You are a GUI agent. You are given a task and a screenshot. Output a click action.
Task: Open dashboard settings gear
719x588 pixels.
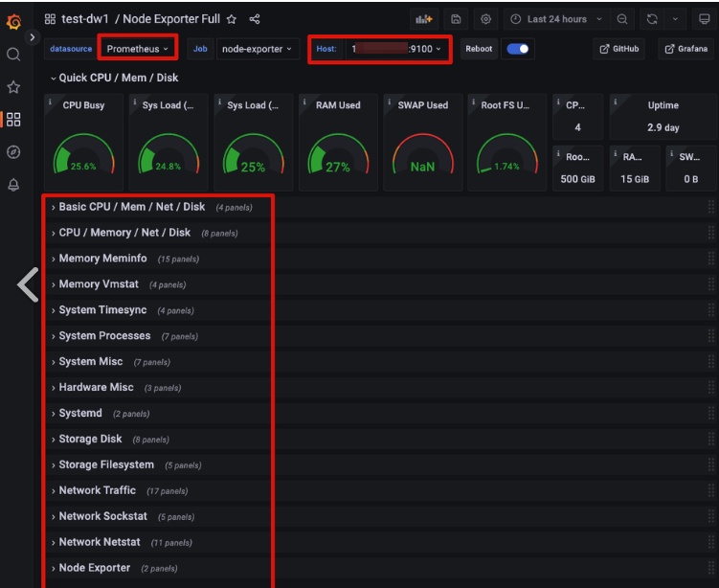485,19
